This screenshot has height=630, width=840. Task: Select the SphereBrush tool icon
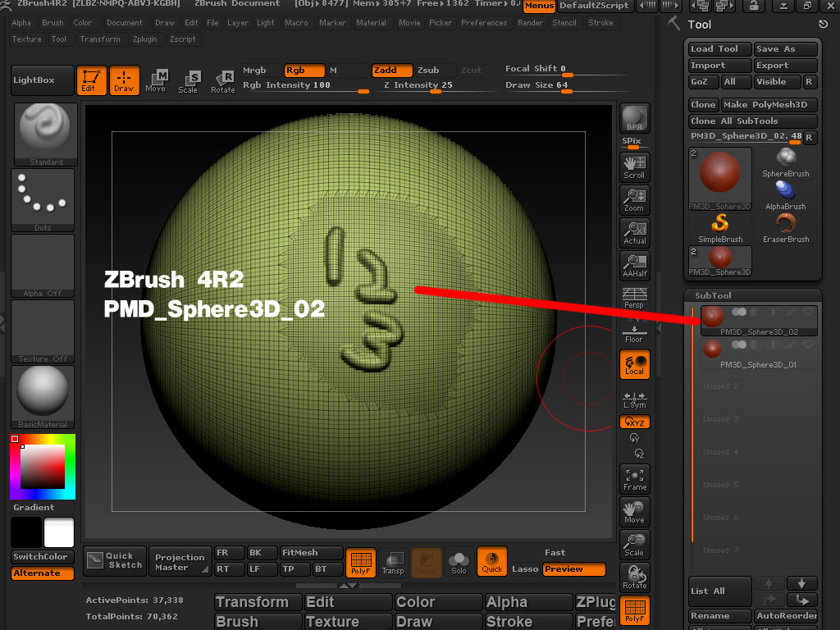[786, 163]
